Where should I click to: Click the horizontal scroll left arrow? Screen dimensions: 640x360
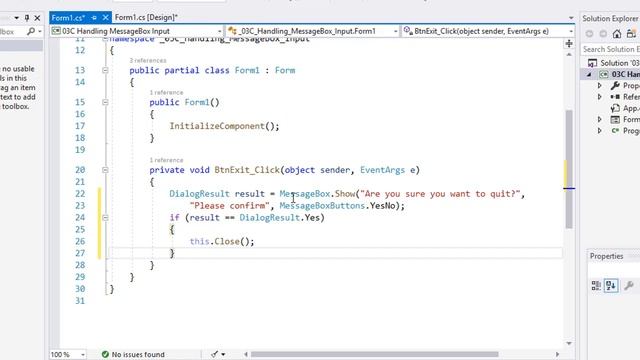[246, 354]
